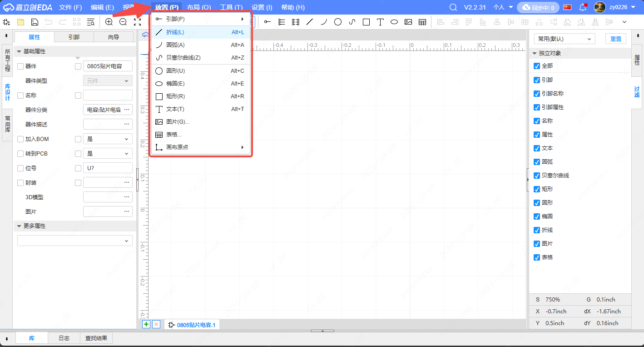Click the fit to window icon

click(x=137, y=22)
